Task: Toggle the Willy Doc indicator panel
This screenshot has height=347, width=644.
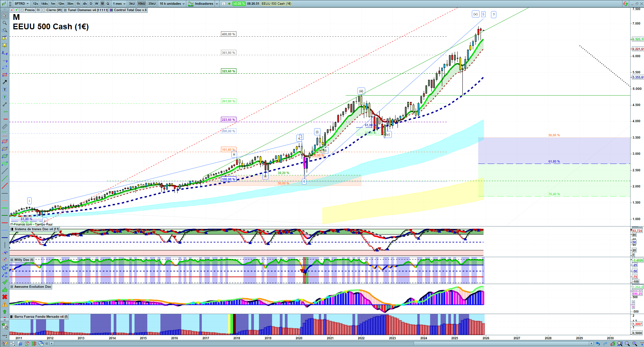Action: [12, 260]
